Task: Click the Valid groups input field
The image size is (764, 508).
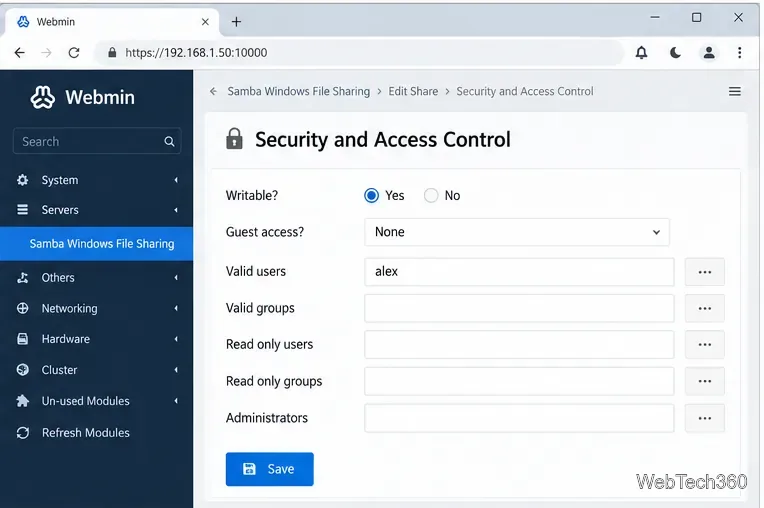Action: (519, 308)
